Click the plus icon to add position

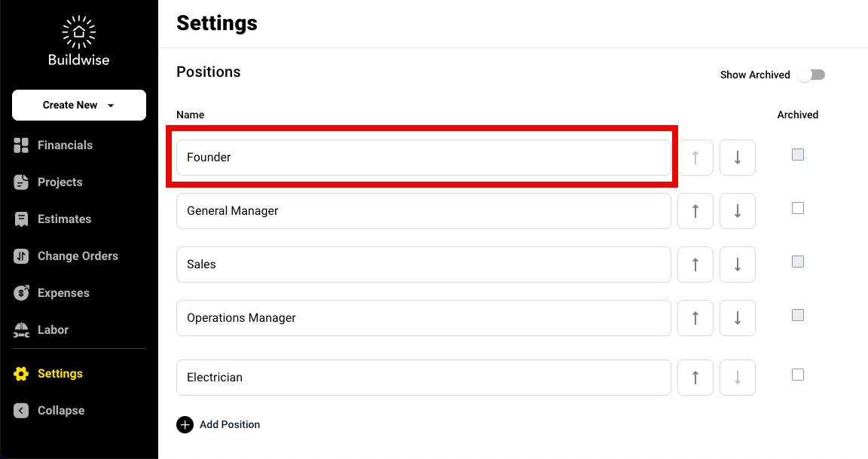click(x=185, y=424)
